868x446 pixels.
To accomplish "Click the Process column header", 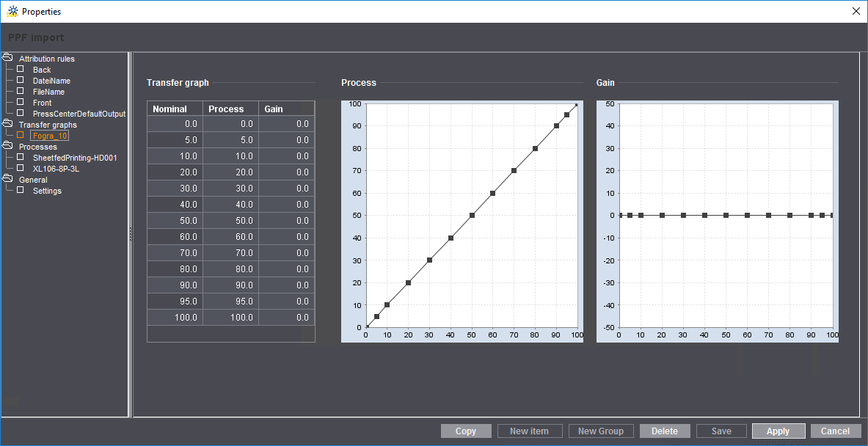I will (231, 109).
